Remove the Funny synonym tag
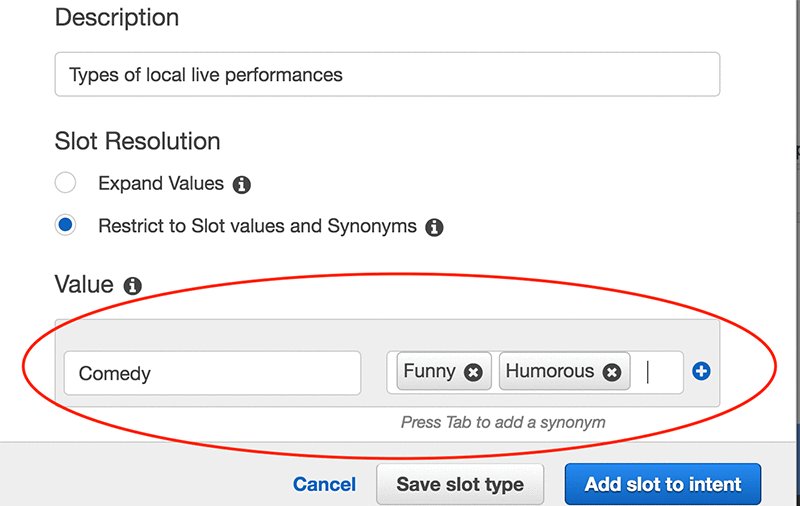The height and width of the screenshot is (506, 800). pos(473,372)
